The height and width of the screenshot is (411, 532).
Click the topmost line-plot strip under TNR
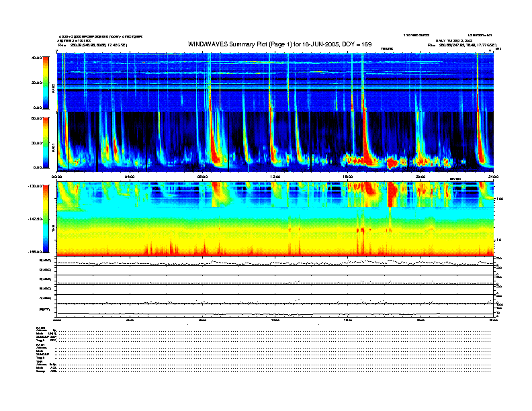tap(275, 261)
